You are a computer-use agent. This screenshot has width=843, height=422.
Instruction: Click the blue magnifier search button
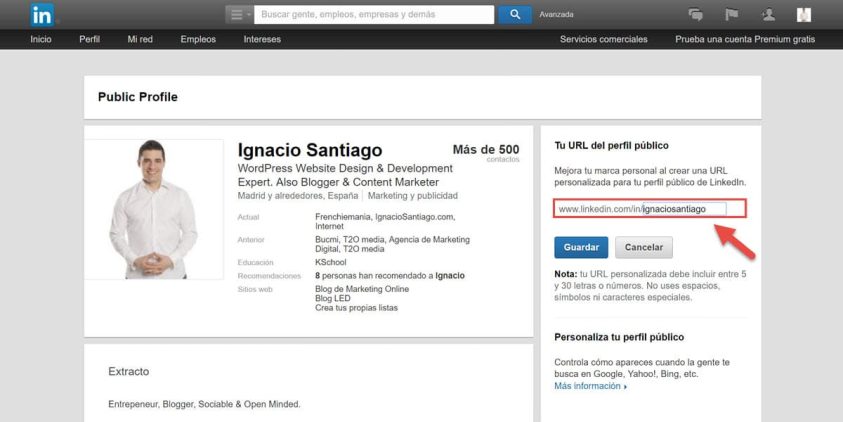click(515, 15)
